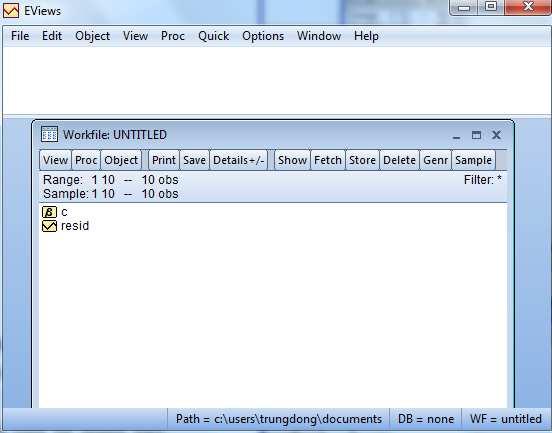Image resolution: width=552 pixels, height=433 pixels.
Task: Click the Delete button
Action: pos(400,160)
